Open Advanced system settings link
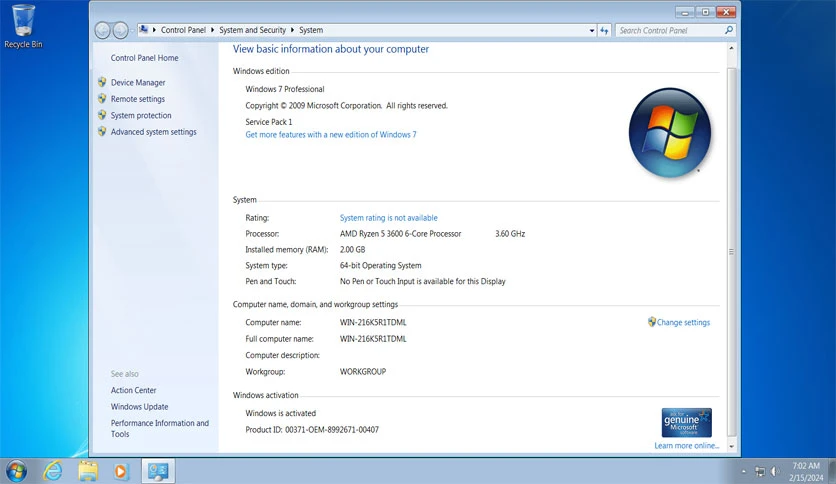Viewport: 836px width, 484px height. tap(154, 132)
